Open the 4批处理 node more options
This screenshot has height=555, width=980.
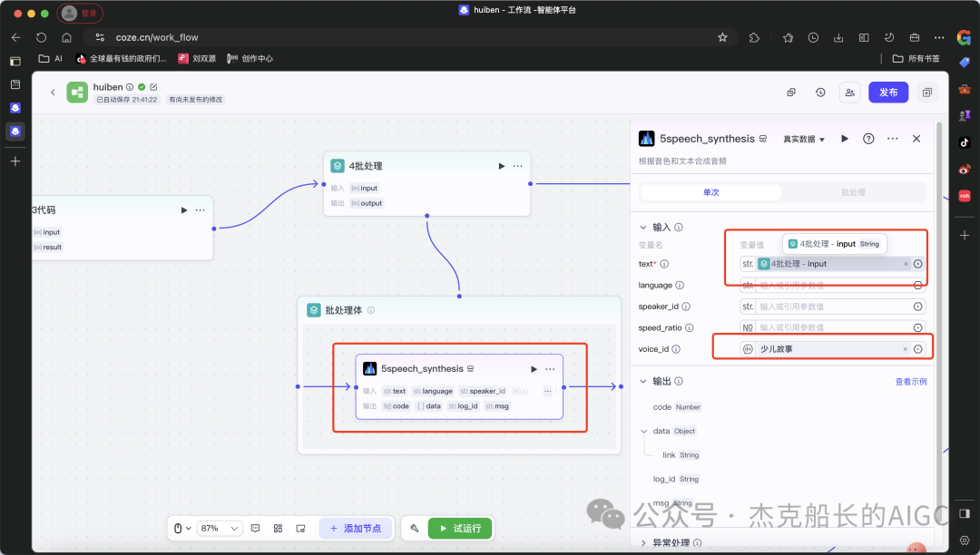tap(518, 166)
